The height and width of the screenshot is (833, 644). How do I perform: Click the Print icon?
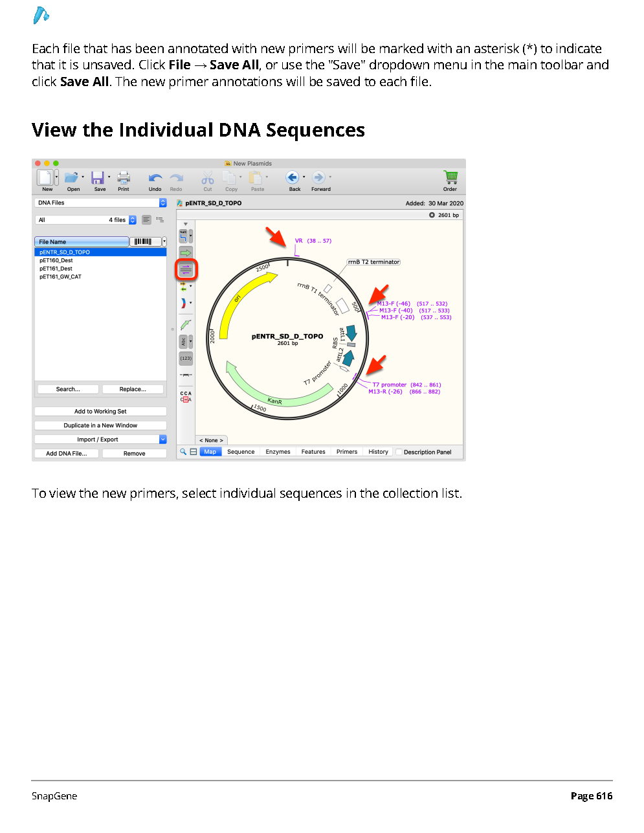124,177
